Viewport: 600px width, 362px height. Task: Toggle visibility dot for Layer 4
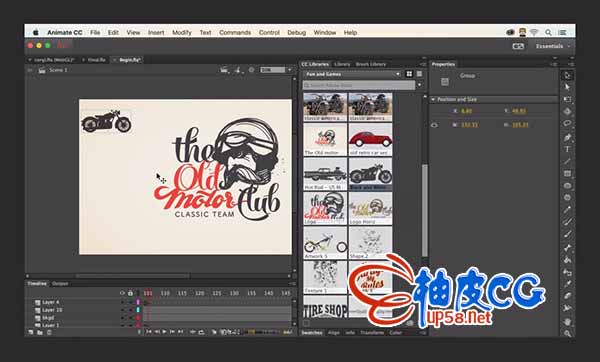tap(122, 302)
